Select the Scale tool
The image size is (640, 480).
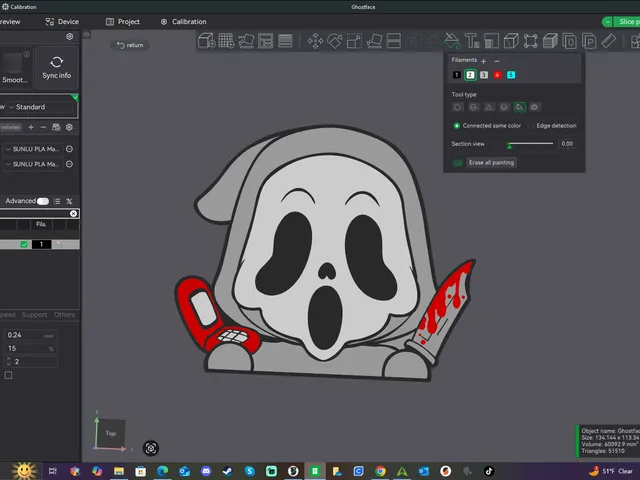(x=354, y=41)
